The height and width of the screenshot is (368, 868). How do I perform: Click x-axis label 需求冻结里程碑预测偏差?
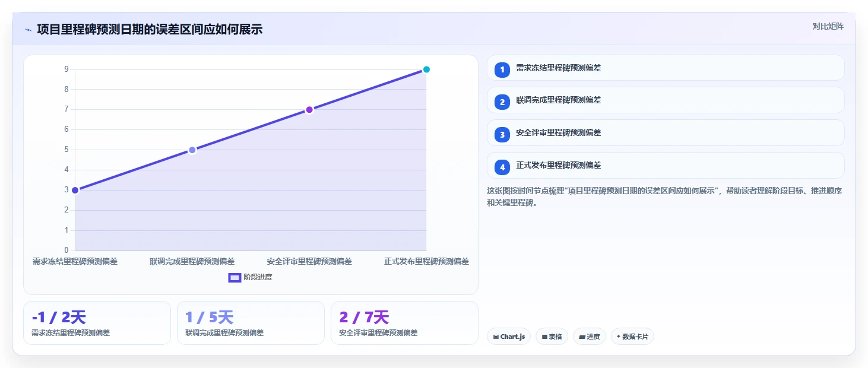pos(75,261)
